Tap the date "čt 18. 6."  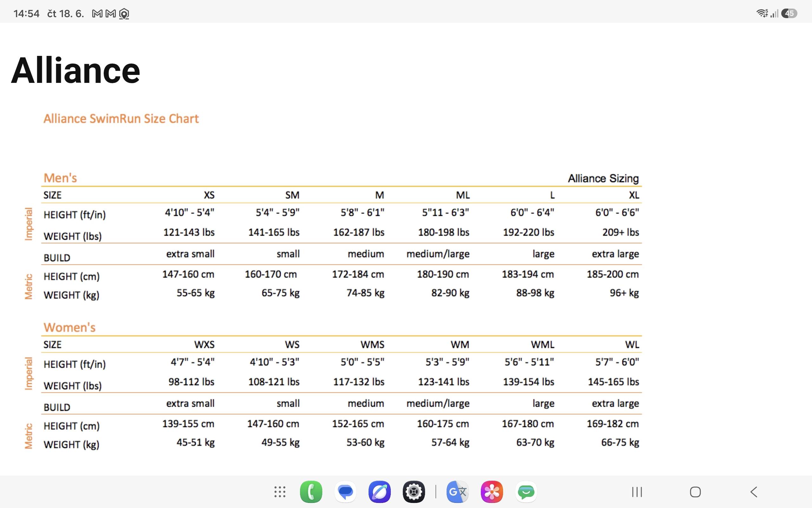coord(65,14)
